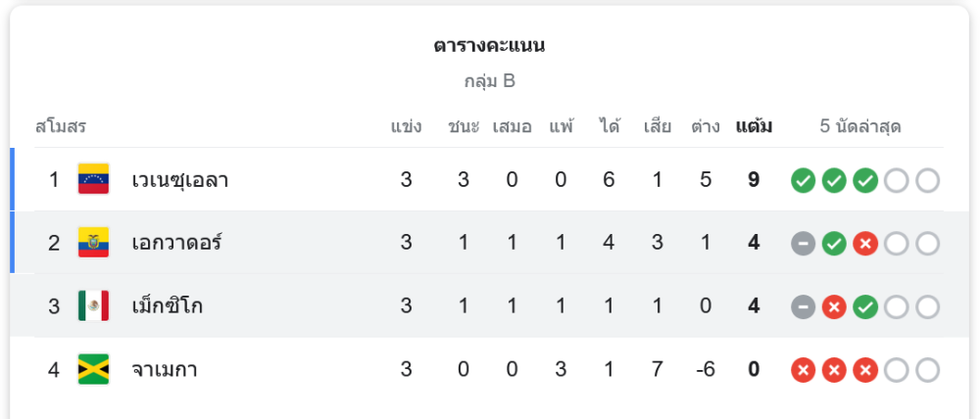The width and height of the screenshot is (980, 419).
Task: Click the กลุ่ม B group label
Action: (x=489, y=81)
